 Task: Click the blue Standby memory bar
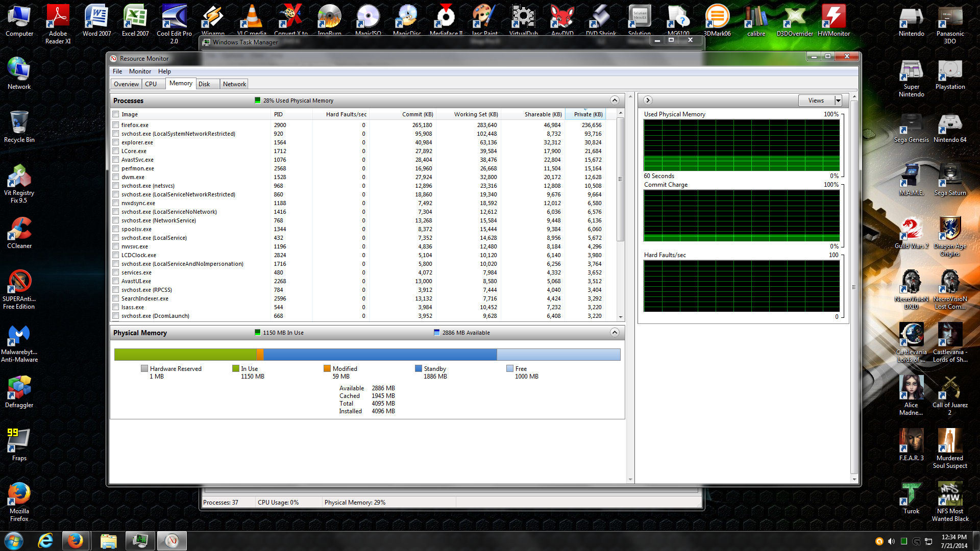(x=380, y=355)
